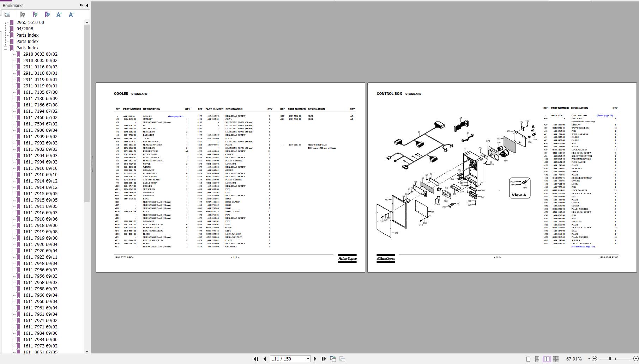Open bookmark 1611 7504 67/02
The width and height of the screenshot is (639, 364).
(x=40, y=124)
